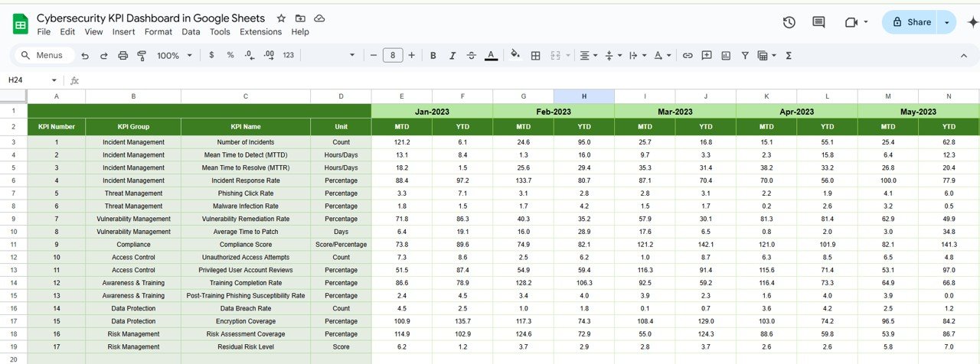Click the Jan-2023 header cell
Image resolution: width=980 pixels, height=364 pixels.
click(x=433, y=111)
